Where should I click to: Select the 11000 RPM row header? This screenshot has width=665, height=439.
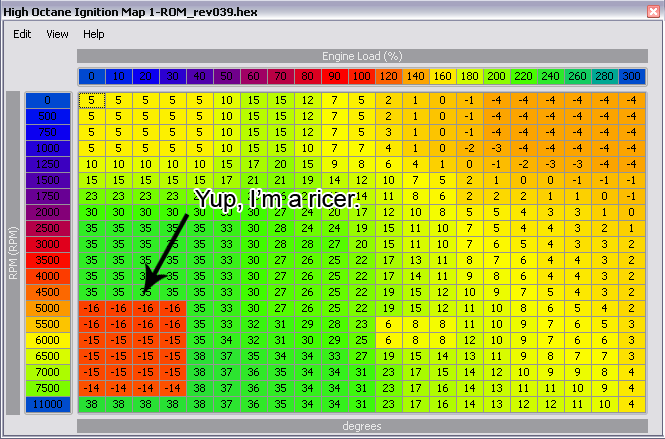(49, 405)
